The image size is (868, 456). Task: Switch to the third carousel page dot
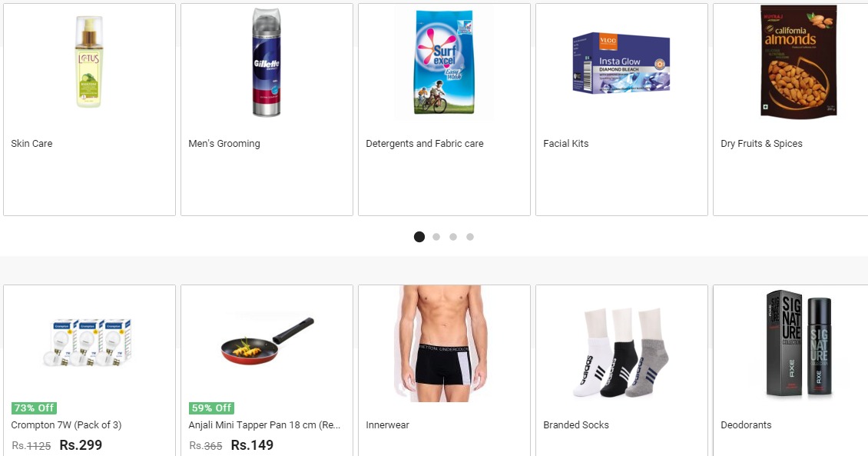(453, 237)
